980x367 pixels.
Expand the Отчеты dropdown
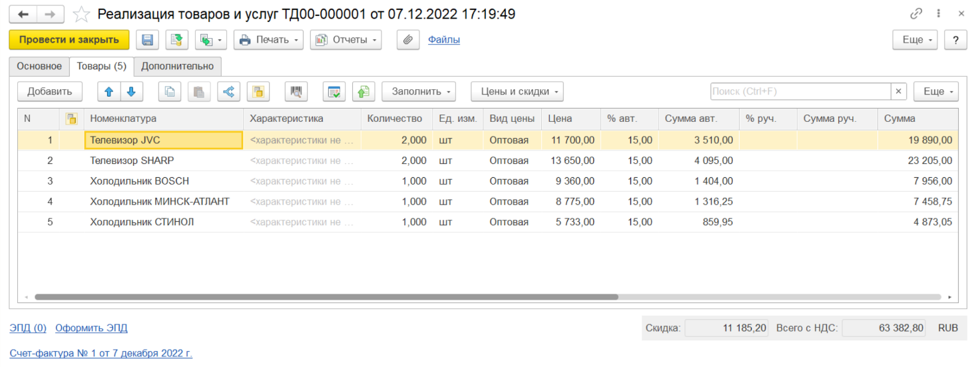[346, 40]
